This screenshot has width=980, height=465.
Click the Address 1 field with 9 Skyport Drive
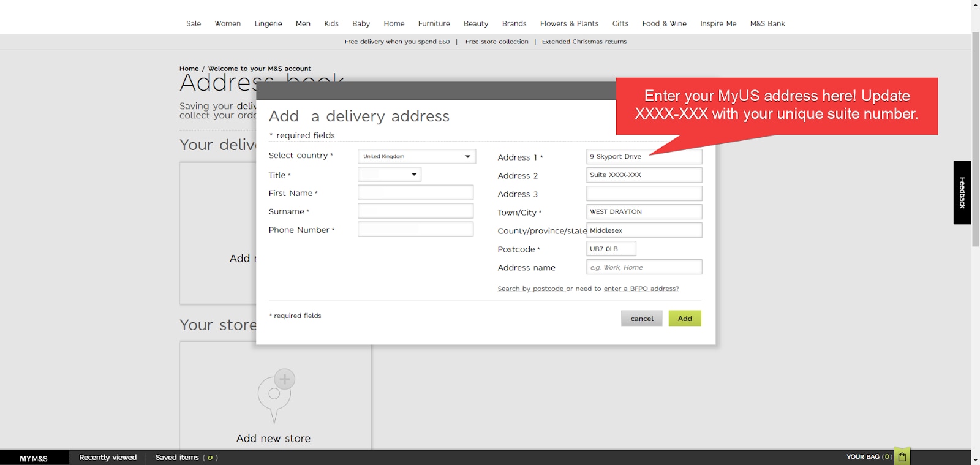644,156
